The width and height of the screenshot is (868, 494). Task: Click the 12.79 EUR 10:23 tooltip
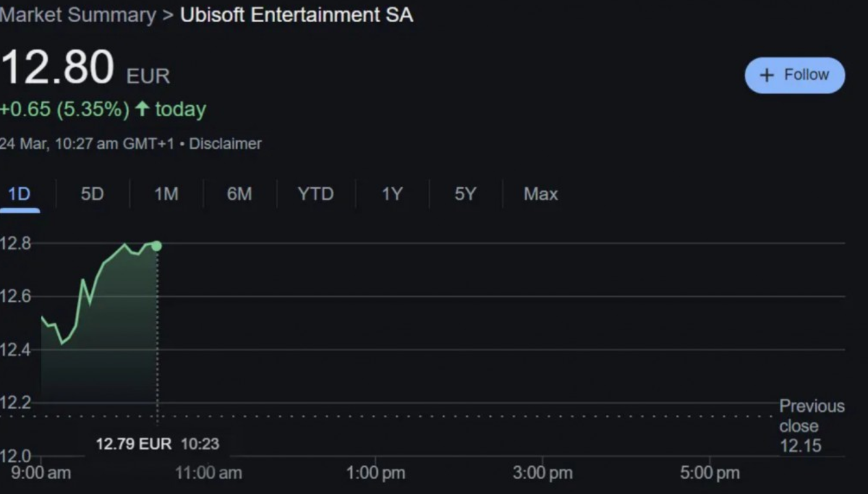point(157,444)
